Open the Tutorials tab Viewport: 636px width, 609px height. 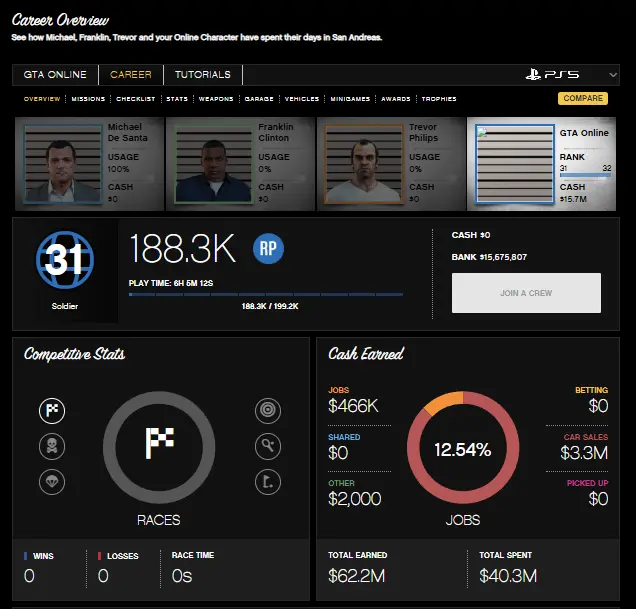(x=203, y=75)
